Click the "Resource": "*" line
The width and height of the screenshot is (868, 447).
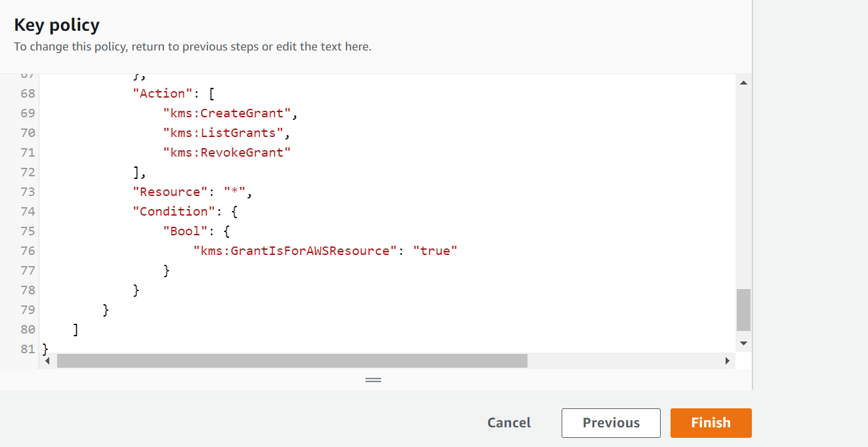[x=192, y=192]
